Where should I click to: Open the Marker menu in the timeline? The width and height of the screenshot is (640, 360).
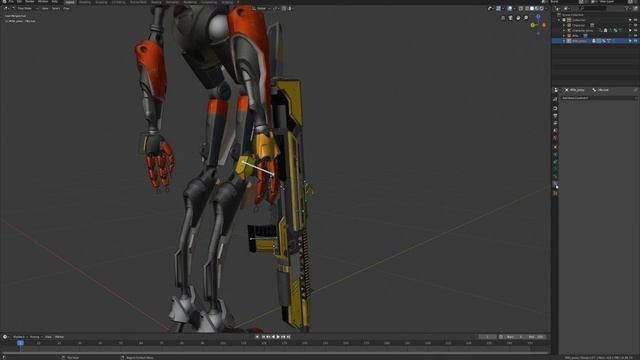tap(60, 337)
